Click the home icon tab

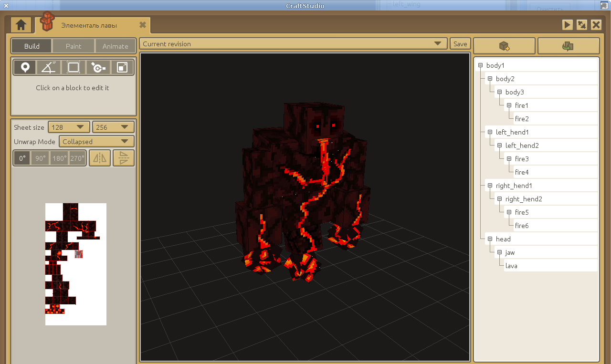tap(21, 25)
